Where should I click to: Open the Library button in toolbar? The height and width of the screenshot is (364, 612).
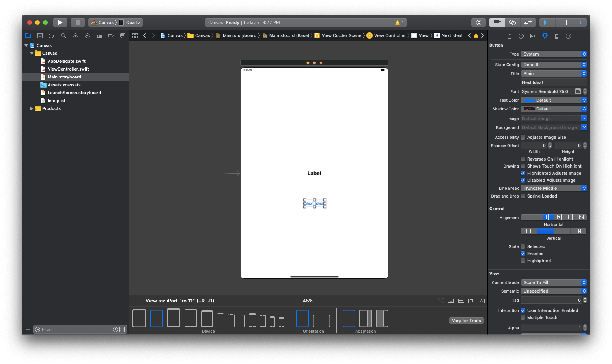coord(478,22)
